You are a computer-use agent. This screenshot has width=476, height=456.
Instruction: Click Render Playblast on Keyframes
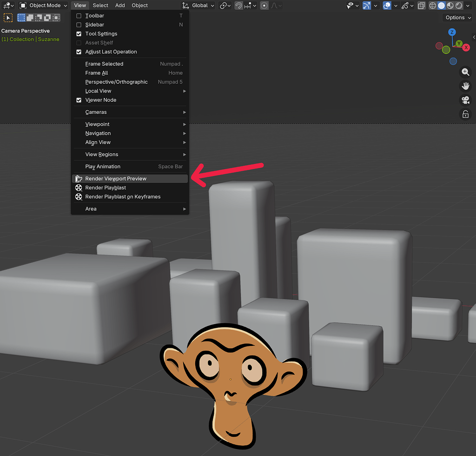pyautogui.click(x=130, y=197)
